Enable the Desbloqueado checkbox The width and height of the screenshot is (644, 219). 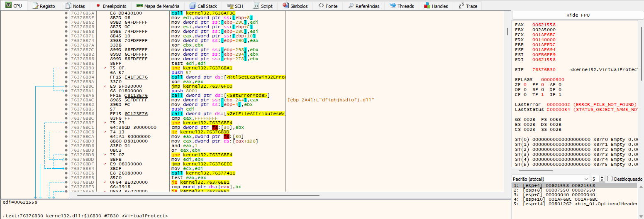tap(610, 179)
